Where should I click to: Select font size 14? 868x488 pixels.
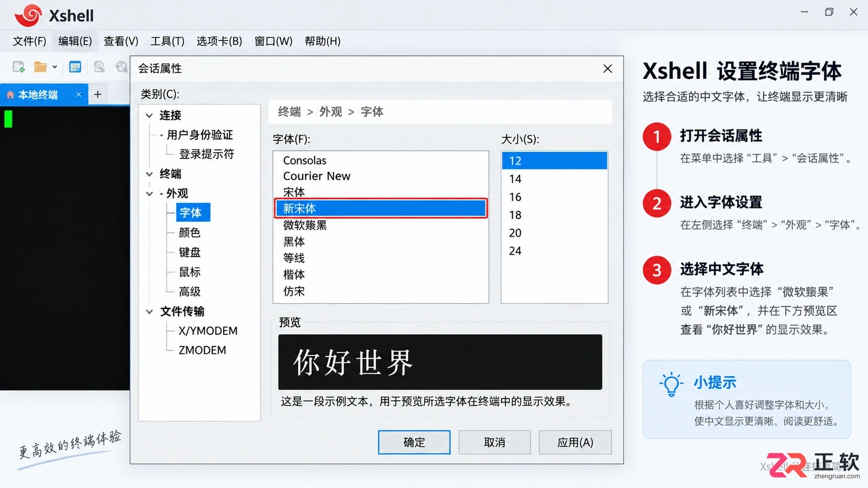click(x=555, y=179)
